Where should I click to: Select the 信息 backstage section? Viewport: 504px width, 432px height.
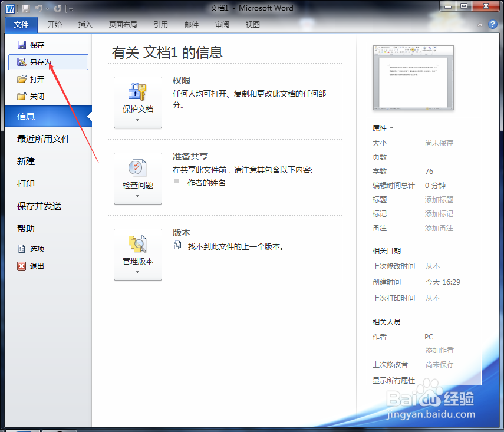point(48,116)
